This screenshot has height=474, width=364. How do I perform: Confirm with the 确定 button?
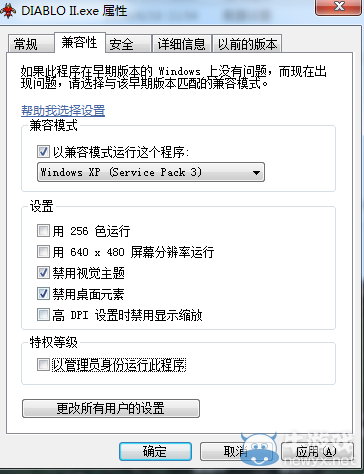155,452
